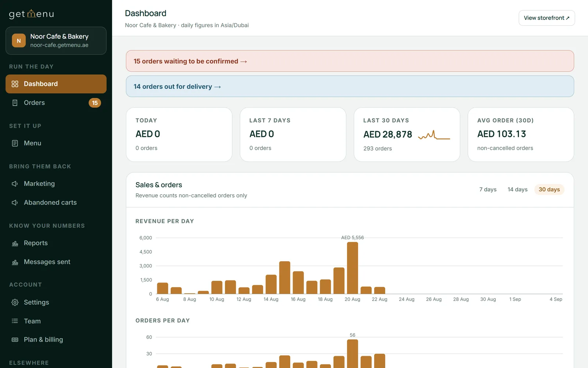
Task: Open the Noor Cafe & Bakery store card
Action: pyautogui.click(x=56, y=40)
